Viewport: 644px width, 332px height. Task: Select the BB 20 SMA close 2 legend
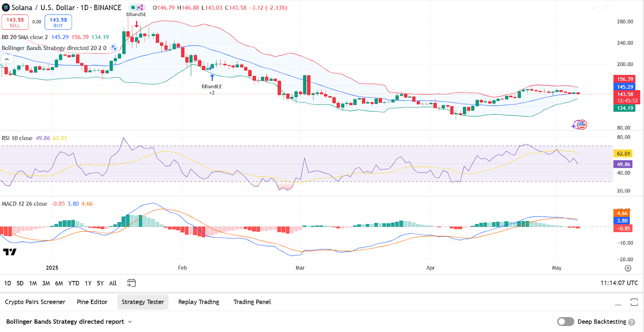point(25,37)
